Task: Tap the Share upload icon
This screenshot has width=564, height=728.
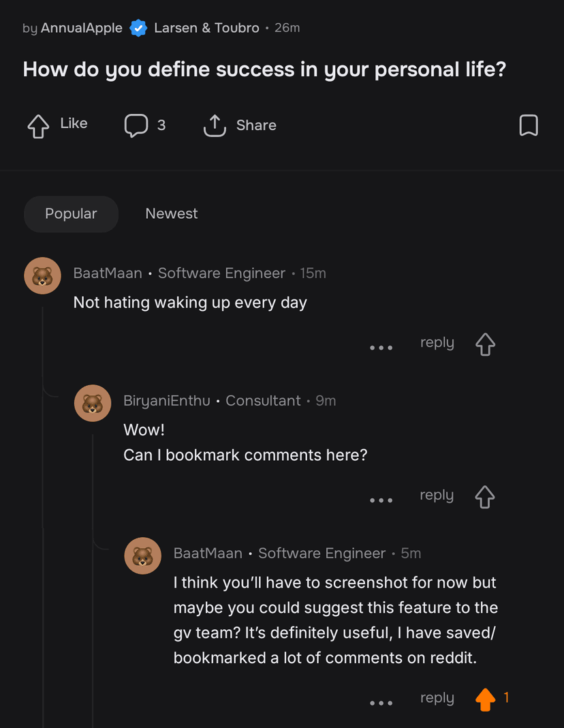Action: (x=215, y=125)
